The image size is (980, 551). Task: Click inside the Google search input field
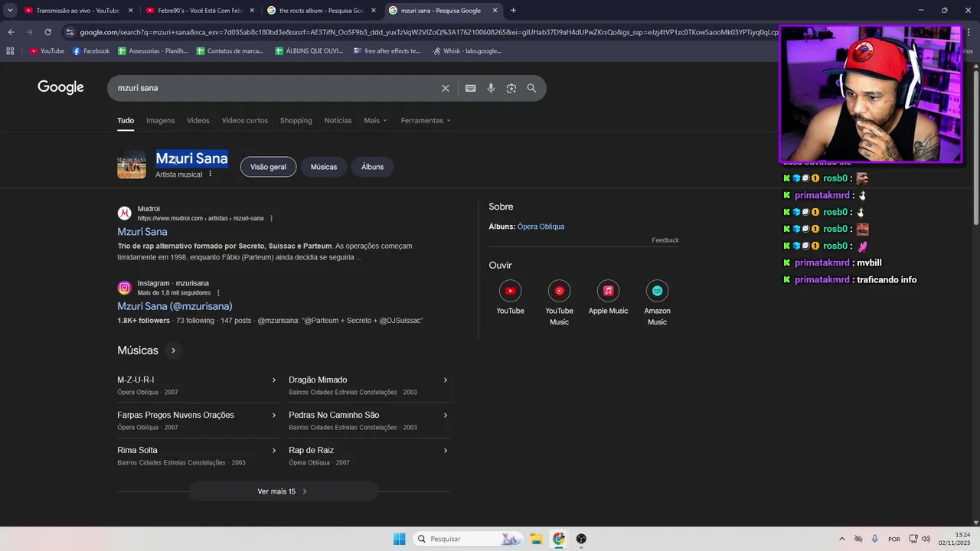pyautogui.click(x=276, y=88)
